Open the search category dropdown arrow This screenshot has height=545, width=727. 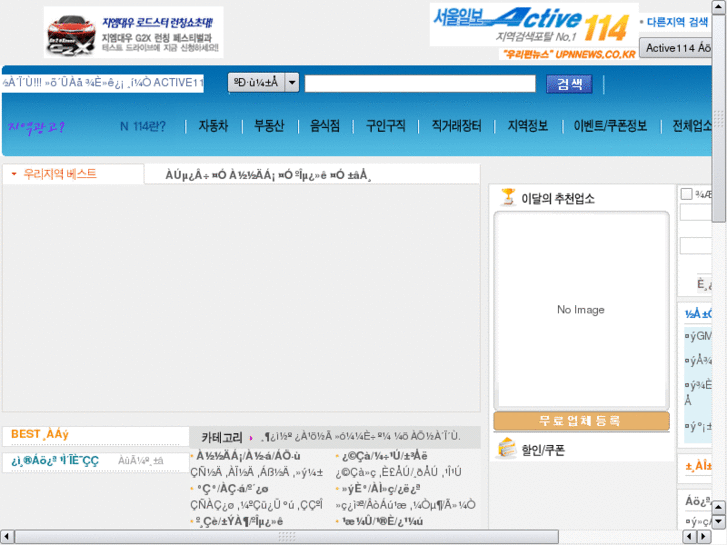292,83
